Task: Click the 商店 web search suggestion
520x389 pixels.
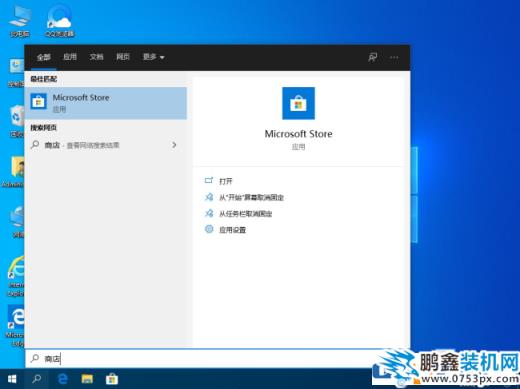Action: 105,145
